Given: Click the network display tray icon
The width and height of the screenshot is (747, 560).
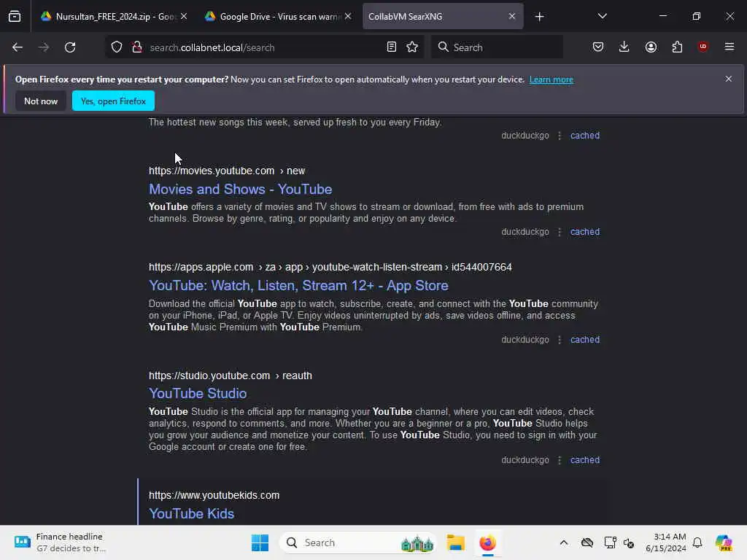Looking at the screenshot, I should (x=610, y=542).
